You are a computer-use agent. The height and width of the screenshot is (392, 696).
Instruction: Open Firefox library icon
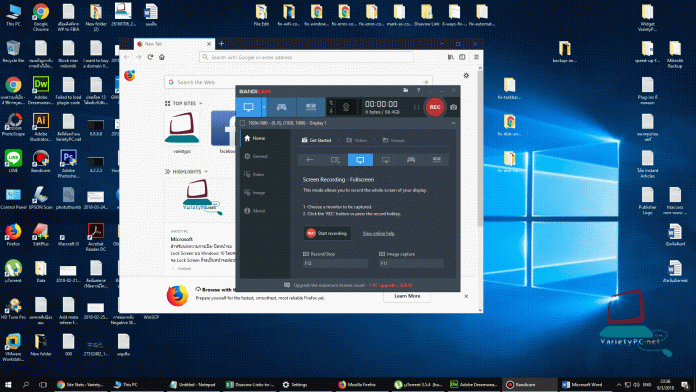click(x=451, y=57)
